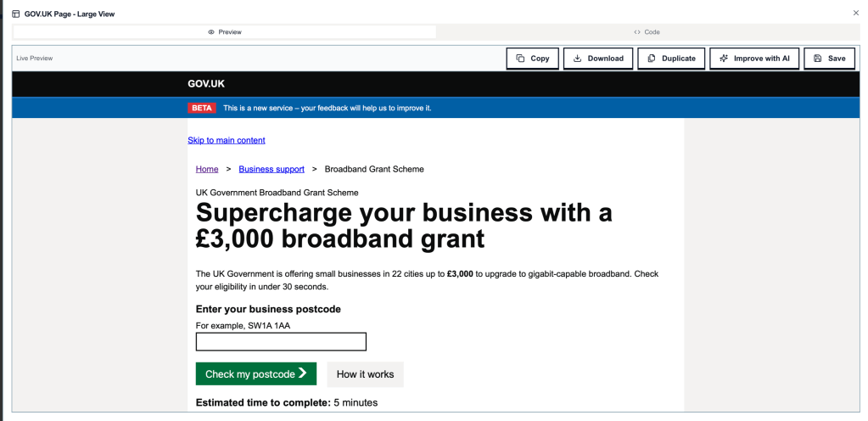Click the Duplicate pages icon

tap(652, 59)
